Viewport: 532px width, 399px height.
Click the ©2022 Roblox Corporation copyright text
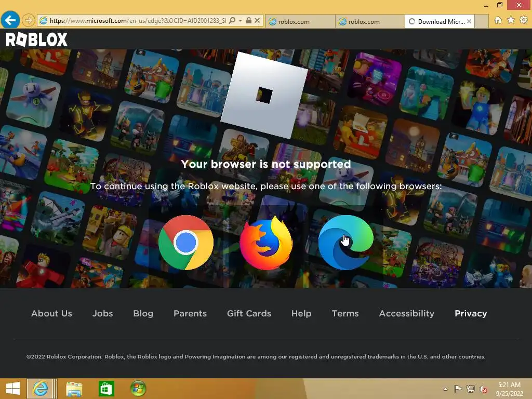pyautogui.click(x=256, y=356)
